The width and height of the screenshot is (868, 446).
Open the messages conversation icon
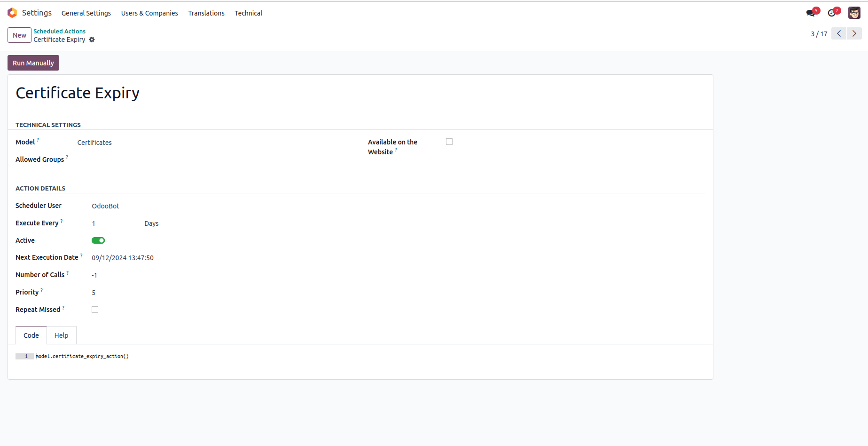(811, 13)
